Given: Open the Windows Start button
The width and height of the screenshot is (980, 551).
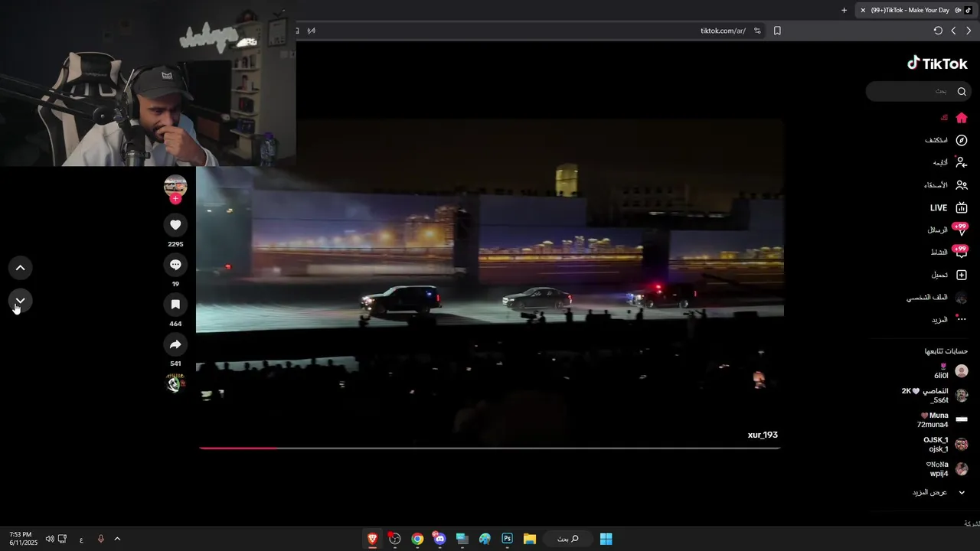Looking at the screenshot, I should tap(606, 539).
